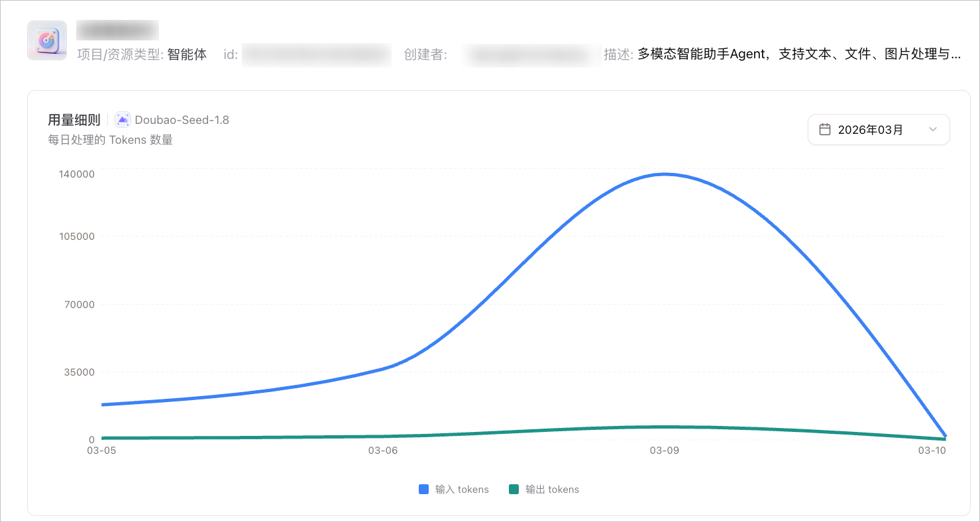Click the 用量细则 heading
This screenshot has height=522, width=980.
(74, 120)
